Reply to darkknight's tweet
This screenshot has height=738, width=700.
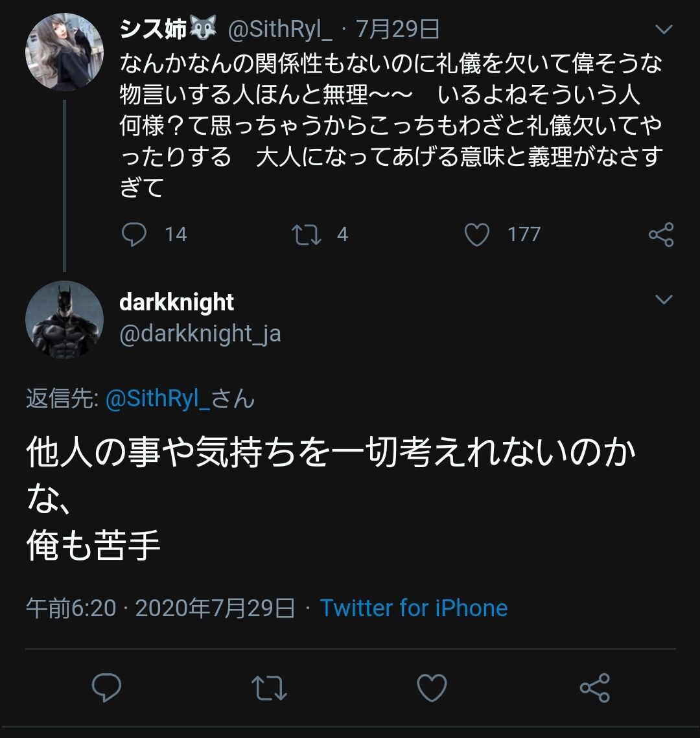click(107, 687)
